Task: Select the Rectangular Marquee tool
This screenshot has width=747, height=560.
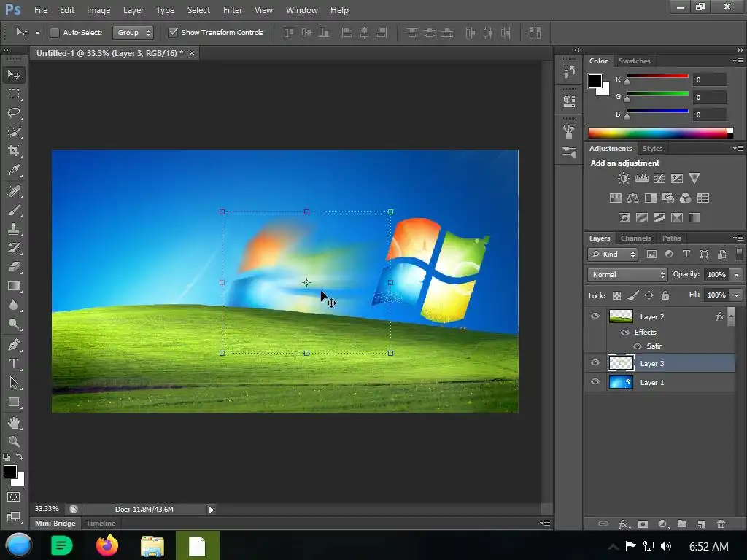Action: (14, 94)
